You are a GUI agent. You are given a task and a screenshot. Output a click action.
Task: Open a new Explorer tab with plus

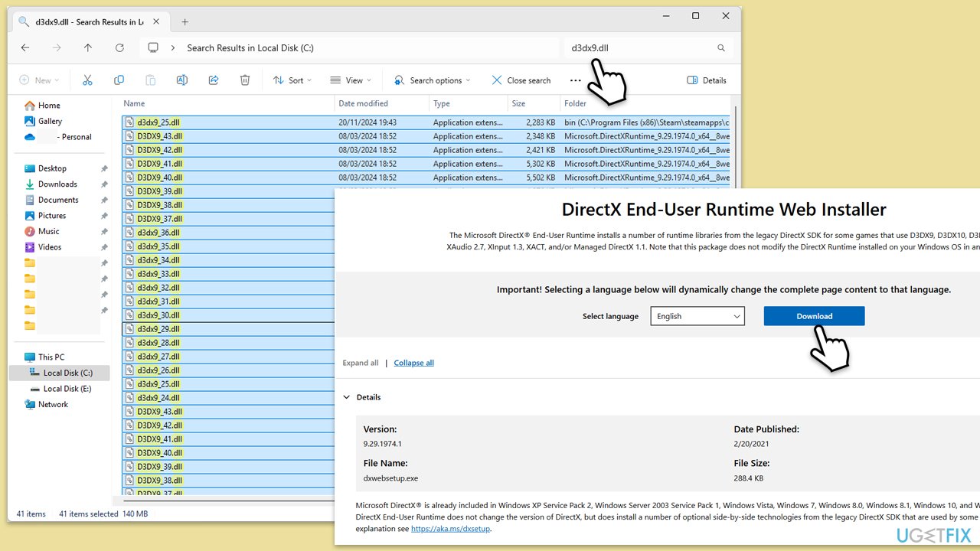185,22
